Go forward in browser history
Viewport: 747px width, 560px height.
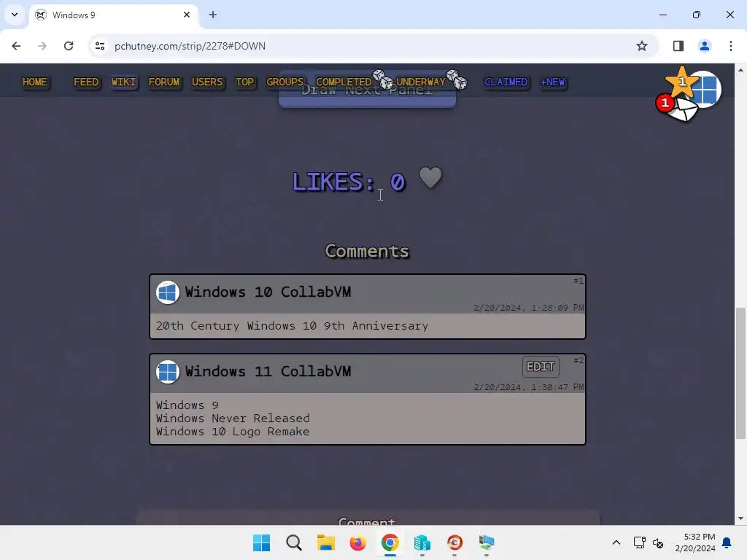click(42, 46)
